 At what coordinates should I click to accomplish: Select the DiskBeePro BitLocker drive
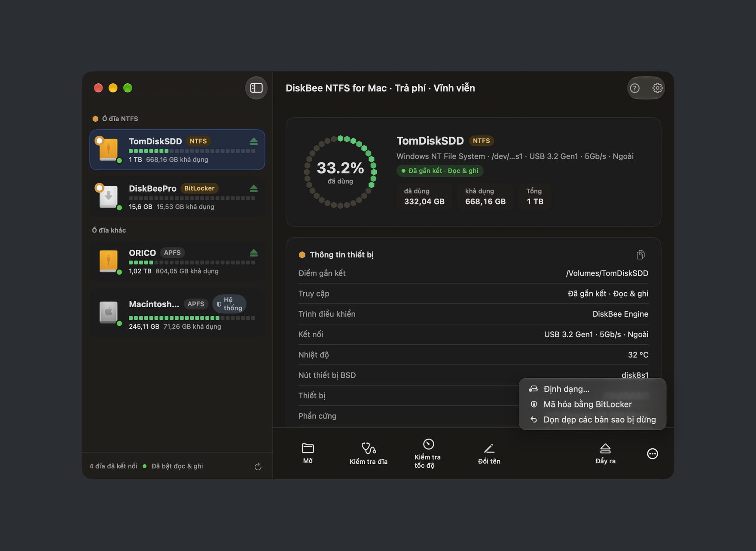[177, 197]
